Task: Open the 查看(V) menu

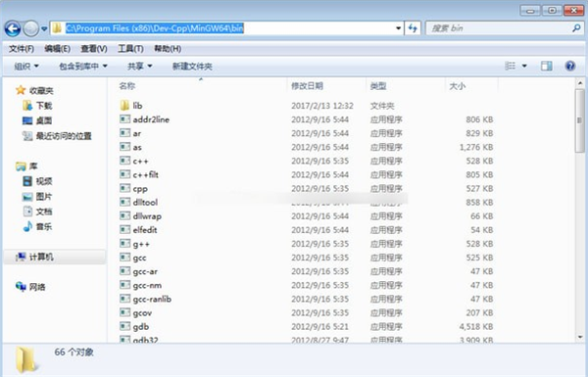Action: [x=94, y=49]
